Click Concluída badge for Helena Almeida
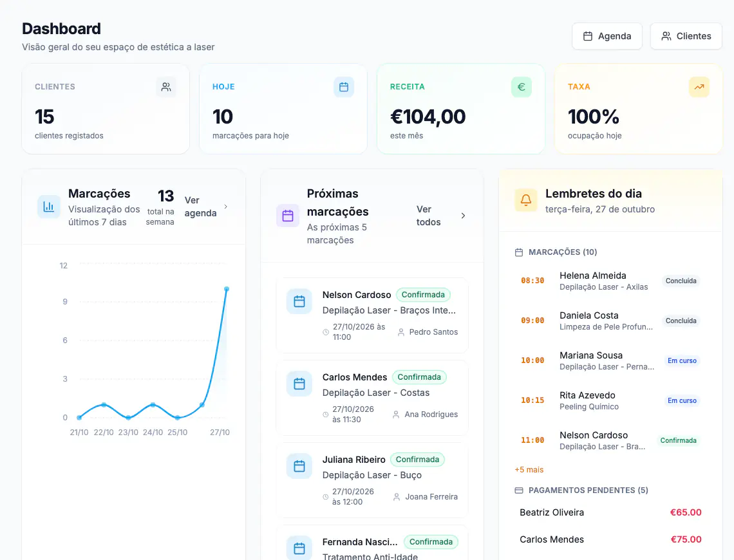Screen dimensions: 734x560 tap(681, 281)
